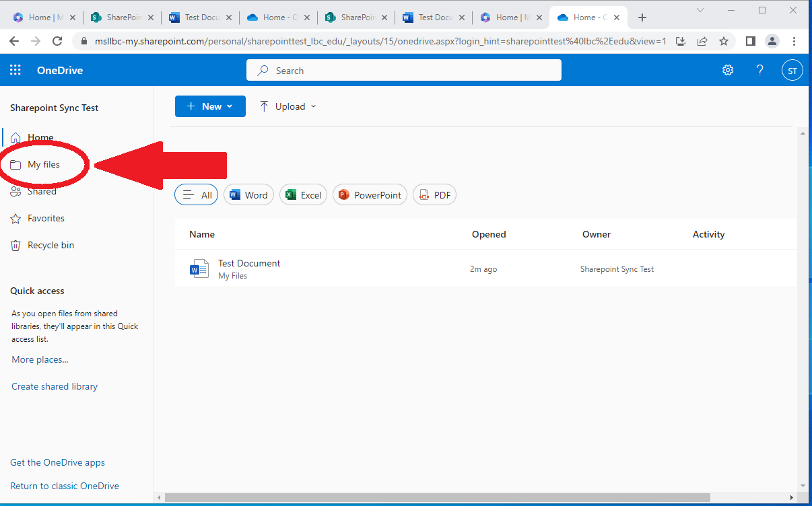Click the vertical scrollbar down arrow
The image size is (812, 506).
802,485
